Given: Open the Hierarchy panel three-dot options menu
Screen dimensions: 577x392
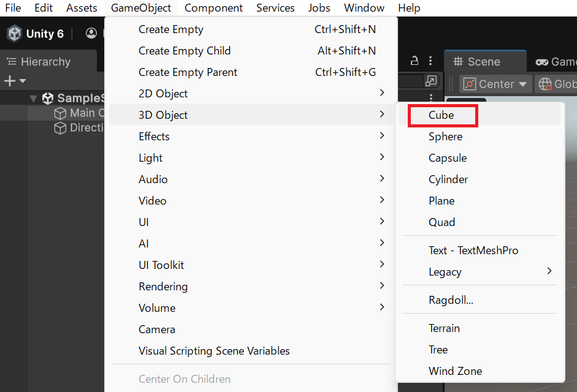Looking at the screenshot, I should (x=431, y=61).
